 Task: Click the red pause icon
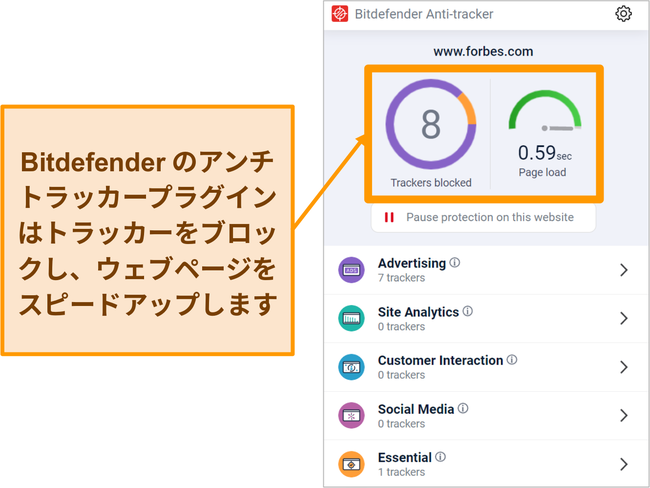389,217
